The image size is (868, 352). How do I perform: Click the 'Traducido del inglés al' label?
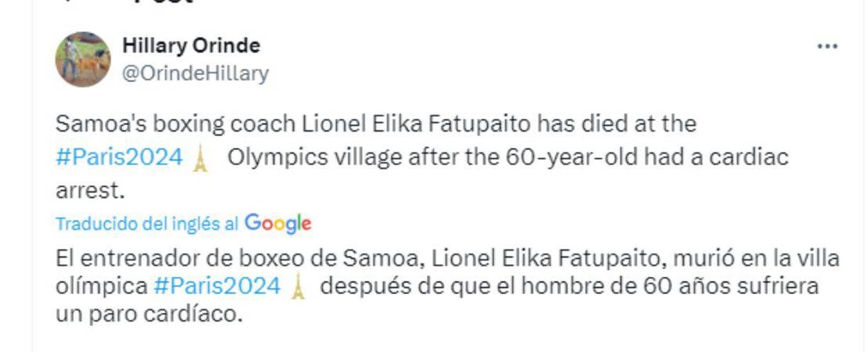(148, 224)
